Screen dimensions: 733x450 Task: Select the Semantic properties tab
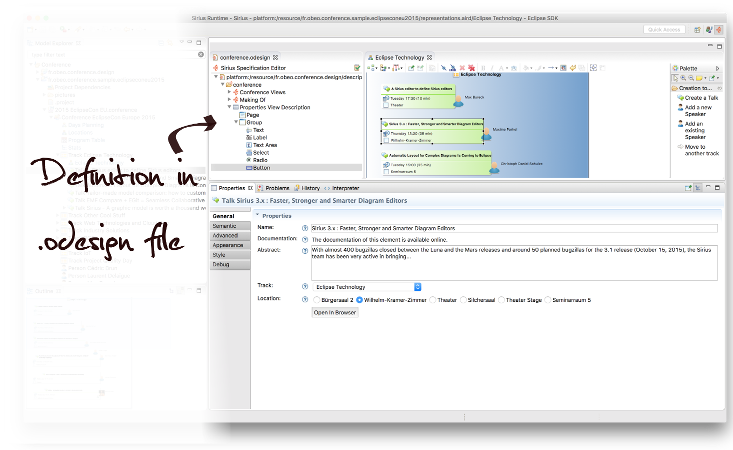point(230,226)
